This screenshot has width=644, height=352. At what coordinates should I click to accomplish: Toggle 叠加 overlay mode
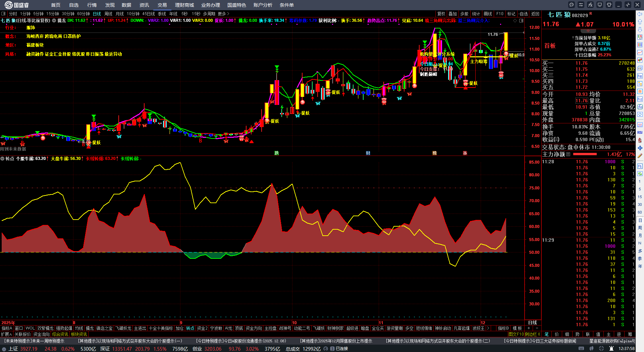coord(453,14)
